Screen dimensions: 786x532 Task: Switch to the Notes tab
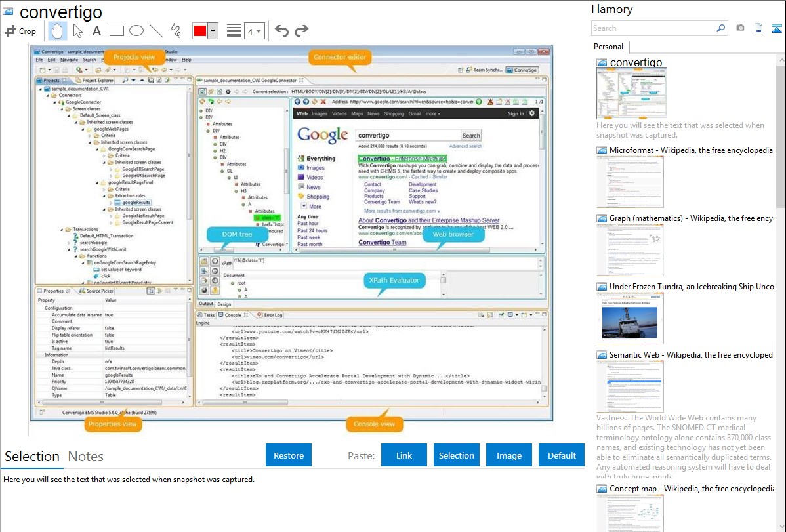click(86, 457)
